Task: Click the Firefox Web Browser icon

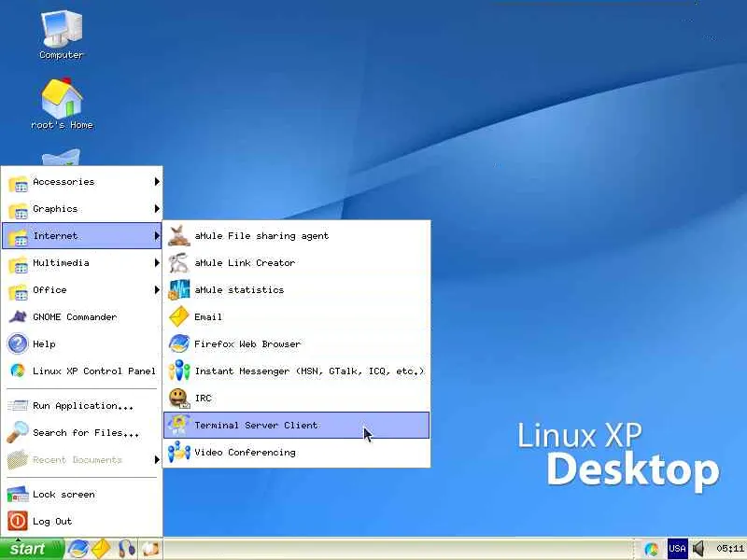Action: [x=179, y=343]
